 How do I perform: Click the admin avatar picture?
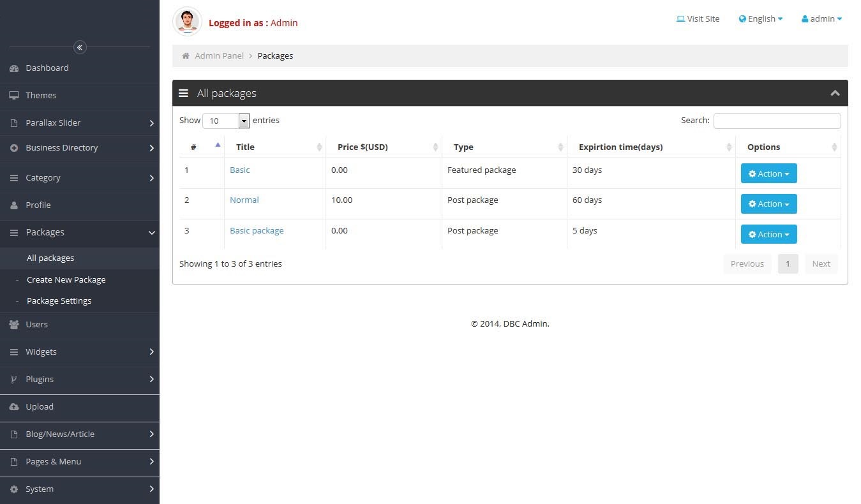pyautogui.click(x=187, y=22)
